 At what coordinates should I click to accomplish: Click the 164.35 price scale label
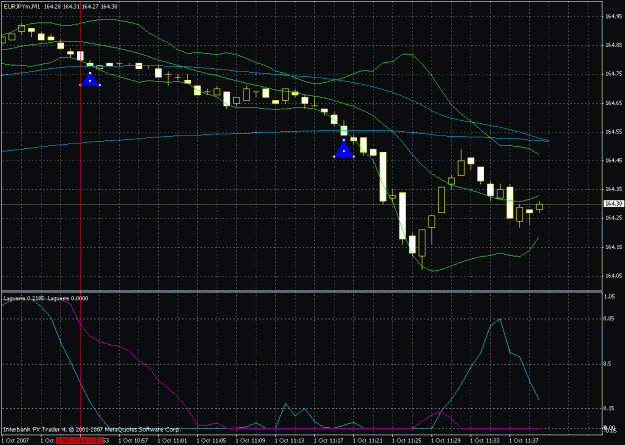point(613,189)
